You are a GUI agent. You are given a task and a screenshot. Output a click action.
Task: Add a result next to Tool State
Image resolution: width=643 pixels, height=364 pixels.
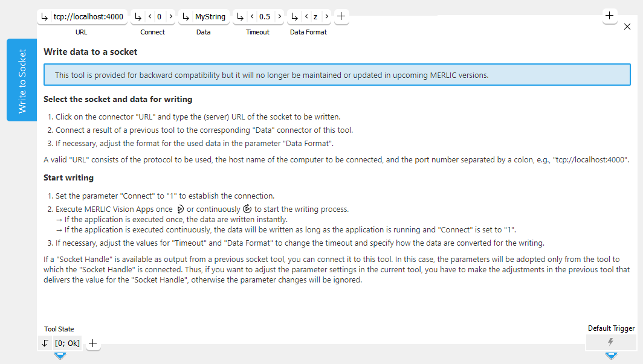click(92, 343)
